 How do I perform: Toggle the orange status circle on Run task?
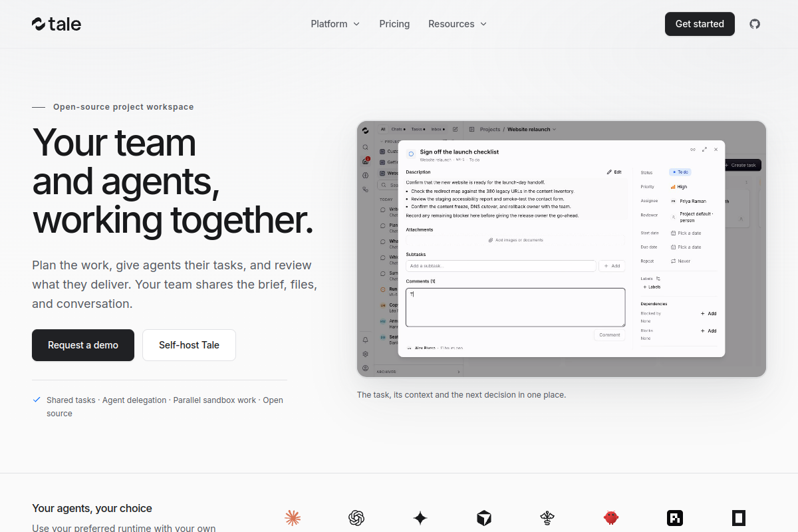tap(382, 290)
